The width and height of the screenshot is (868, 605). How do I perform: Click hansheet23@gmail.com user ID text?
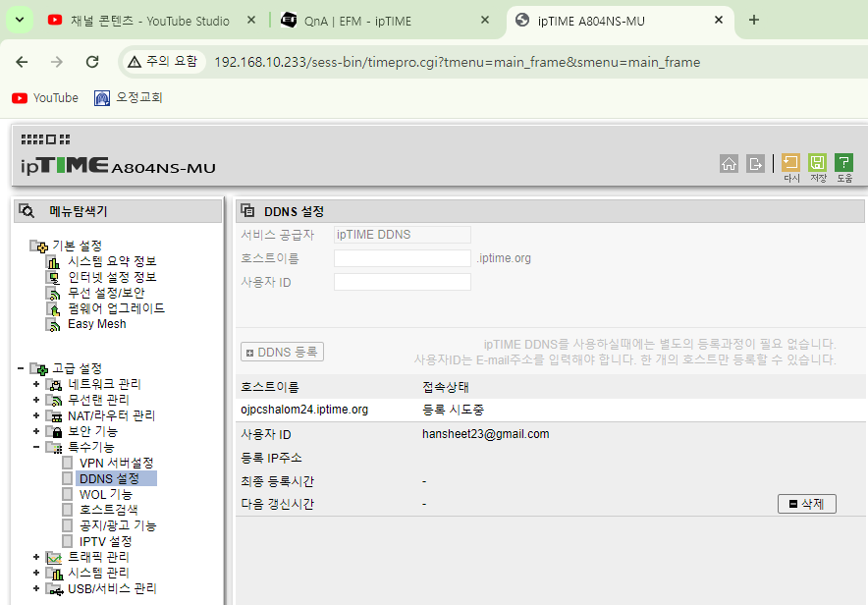click(485, 434)
